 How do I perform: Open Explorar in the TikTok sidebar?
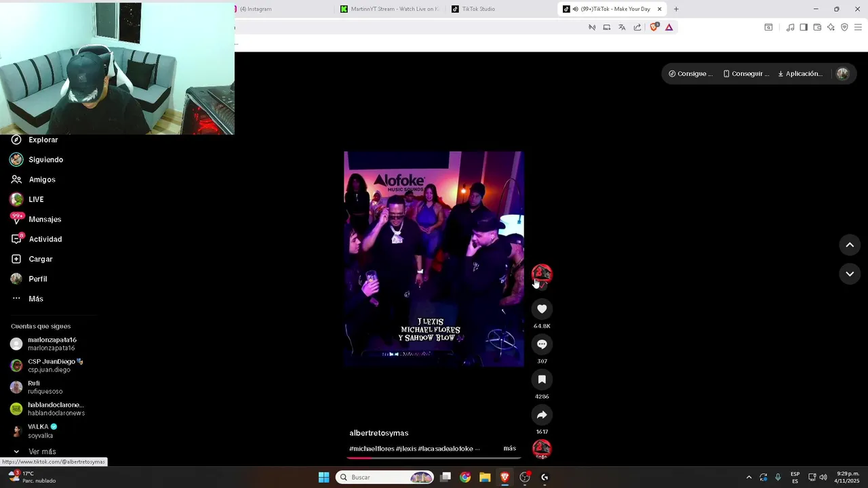click(x=34, y=140)
